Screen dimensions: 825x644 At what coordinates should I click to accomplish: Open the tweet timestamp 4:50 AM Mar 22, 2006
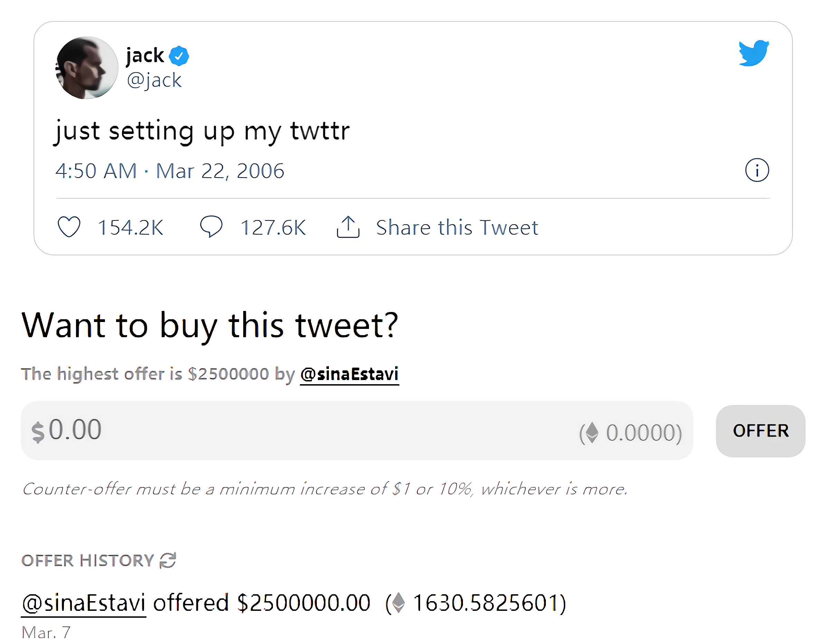170,171
